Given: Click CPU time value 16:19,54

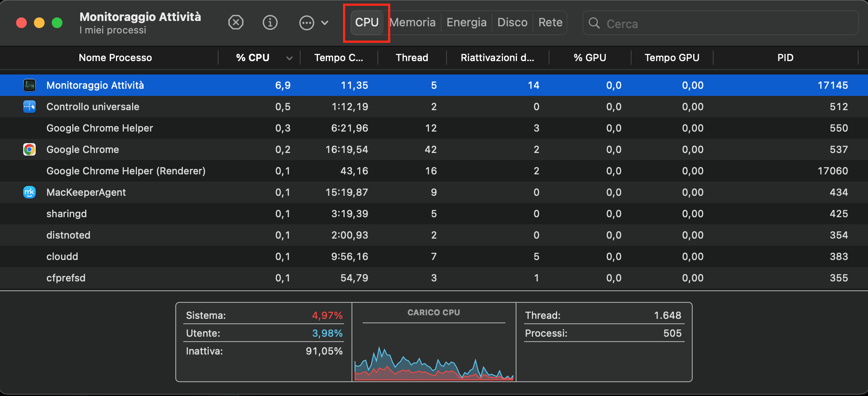Looking at the screenshot, I should point(347,149).
